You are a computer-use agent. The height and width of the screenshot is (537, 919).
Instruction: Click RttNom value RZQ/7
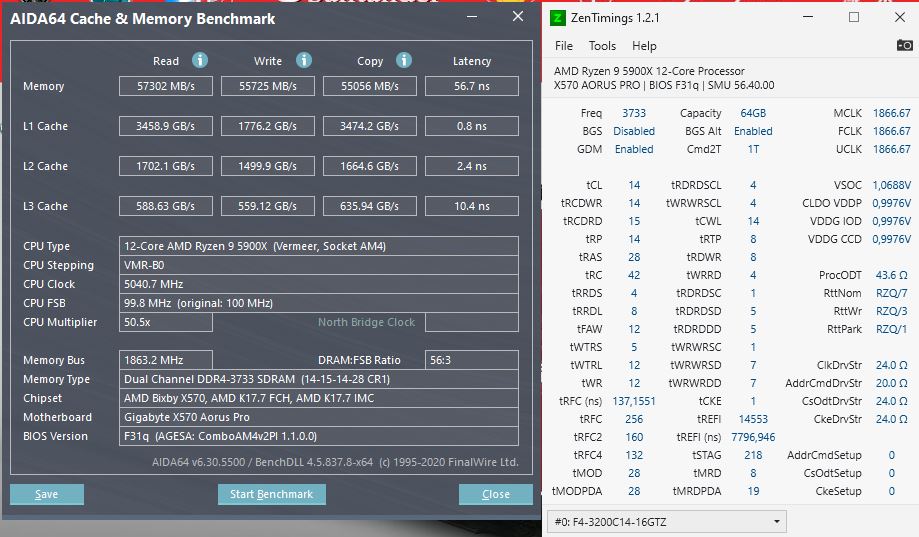point(891,293)
